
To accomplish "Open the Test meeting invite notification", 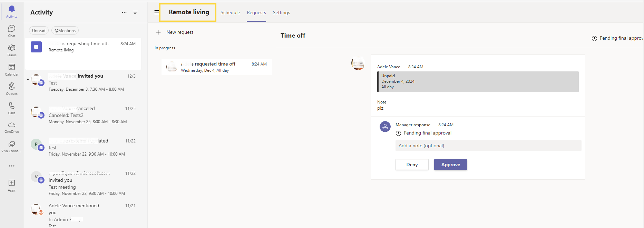I will [83, 184].
